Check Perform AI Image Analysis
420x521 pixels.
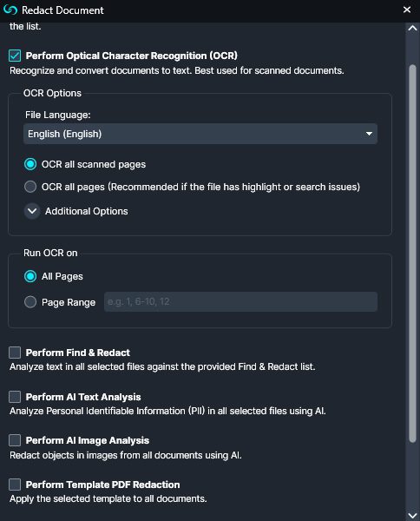coord(15,440)
